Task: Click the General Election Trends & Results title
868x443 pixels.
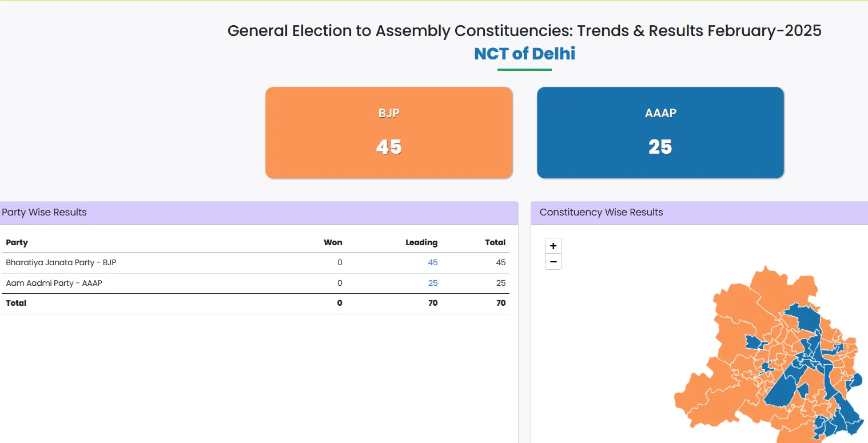Action: pos(524,30)
